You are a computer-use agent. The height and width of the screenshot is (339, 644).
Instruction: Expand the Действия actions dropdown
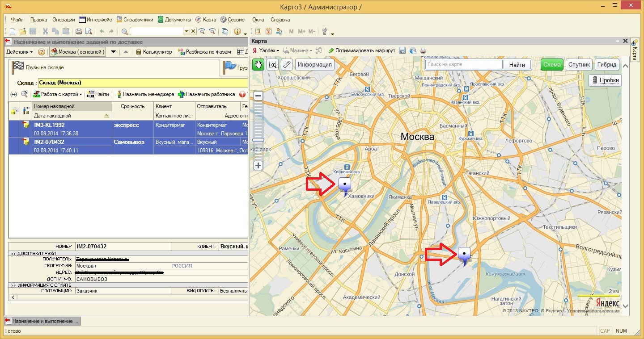click(20, 52)
